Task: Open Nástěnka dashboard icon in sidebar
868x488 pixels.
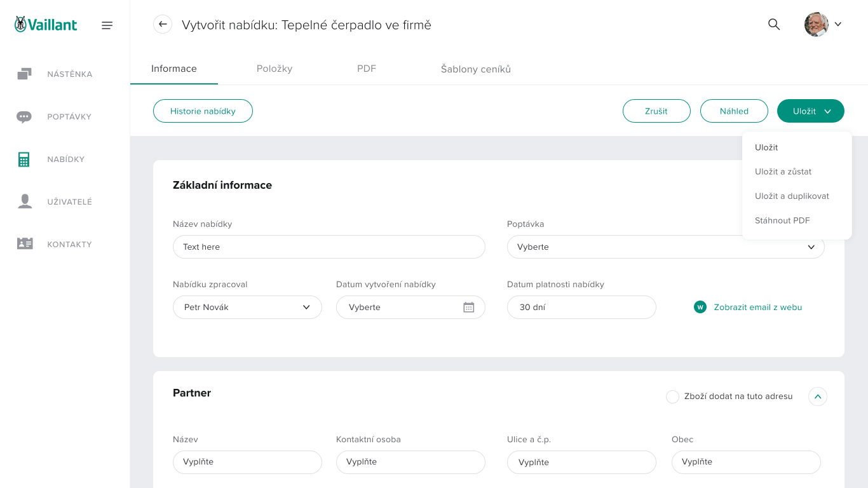Action: 24,74
